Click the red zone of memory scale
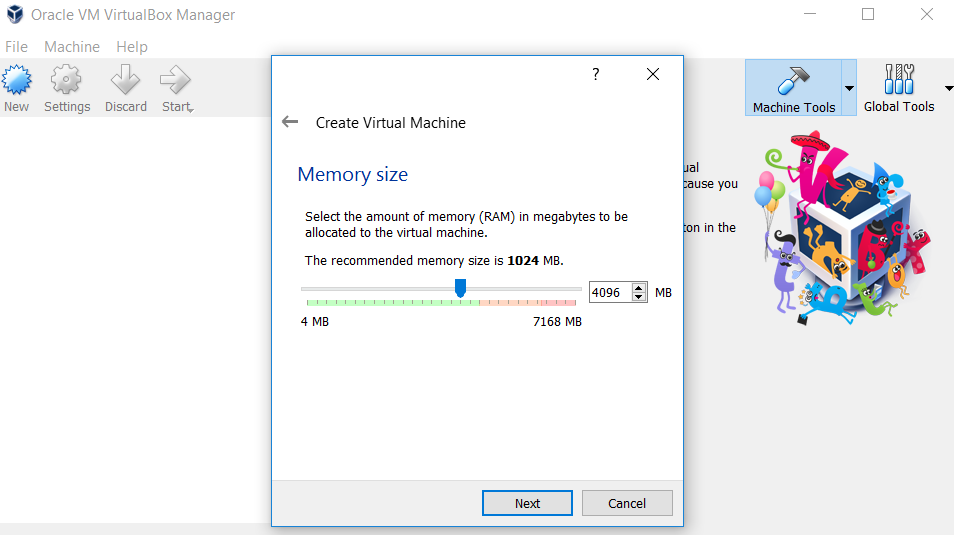The height and width of the screenshot is (535, 954). click(558, 302)
